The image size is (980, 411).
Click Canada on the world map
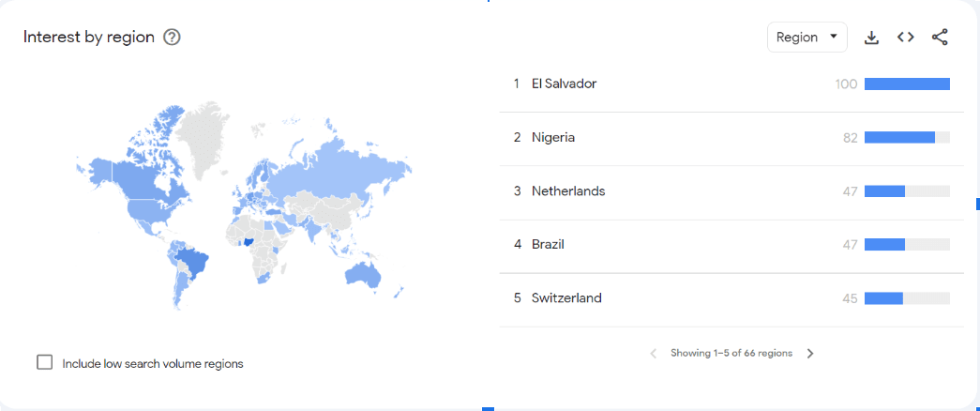pos(139,178)
